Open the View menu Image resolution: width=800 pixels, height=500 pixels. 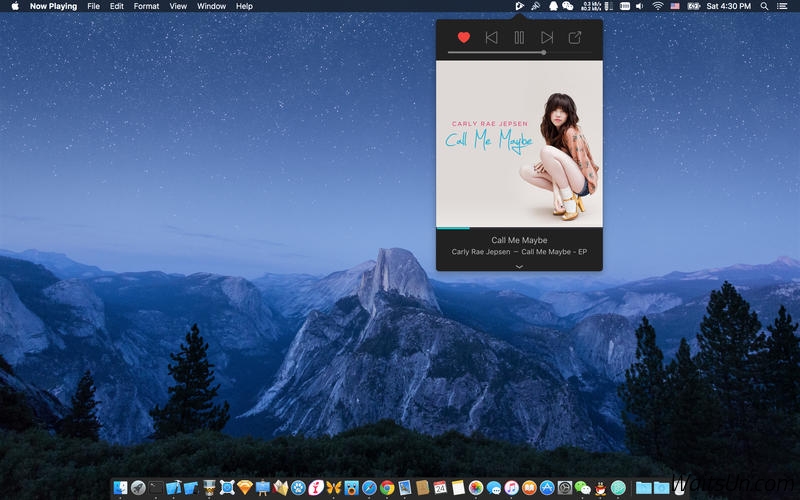click(x=178, y=6)
